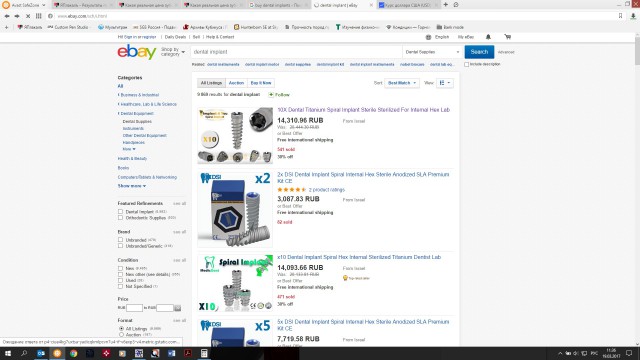Click the Avast SafeZone browser logo
The width and height of the screenshot is (640, 360).
click(x=6, y=5)
